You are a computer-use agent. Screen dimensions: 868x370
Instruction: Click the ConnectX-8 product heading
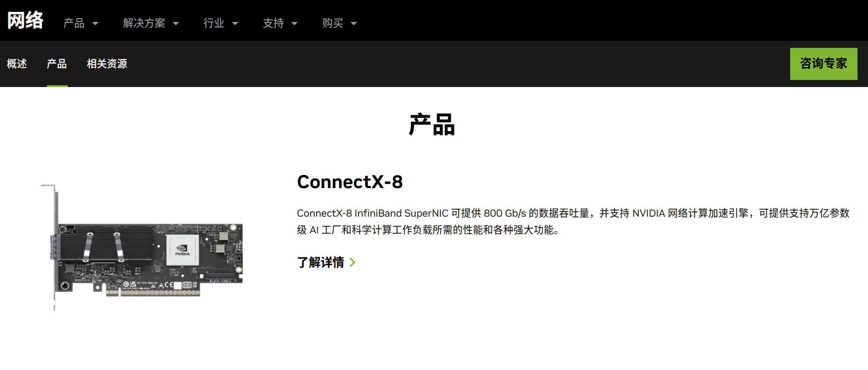[x=350, y=182]
